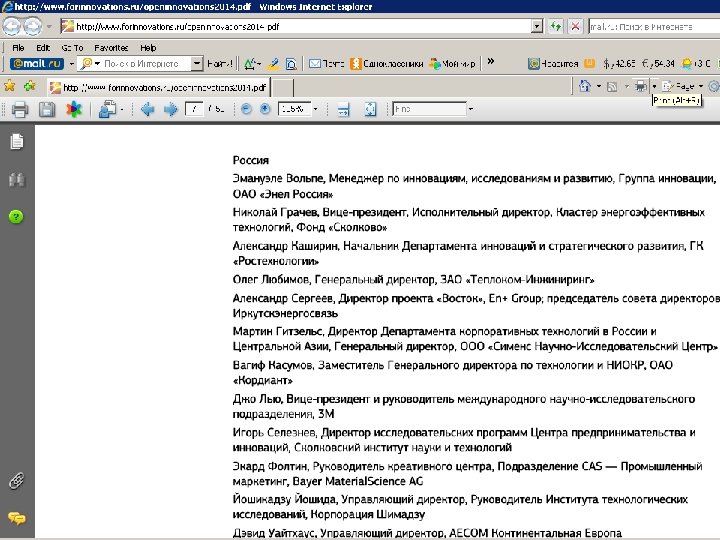Open the Page menu button
720x540 pixels.
(682, 86)
